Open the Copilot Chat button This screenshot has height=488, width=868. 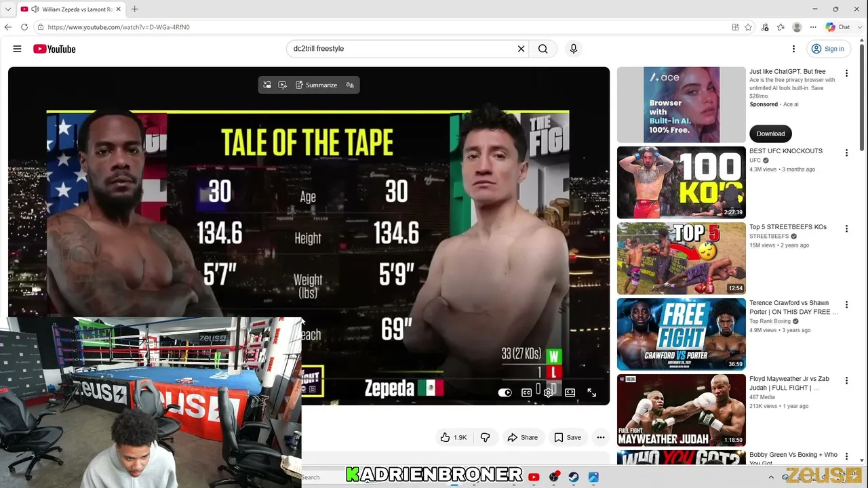pyautogui.click(x=838, y=27)
